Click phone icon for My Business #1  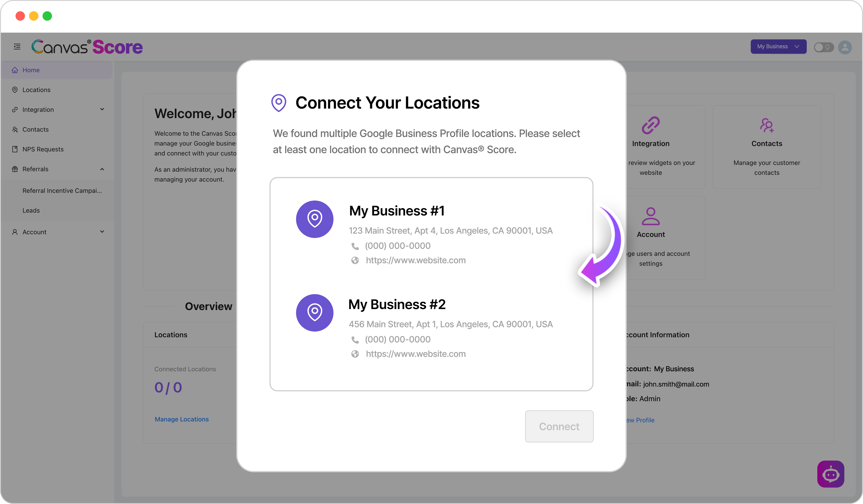pyautogui.click(x=355, y=246)
